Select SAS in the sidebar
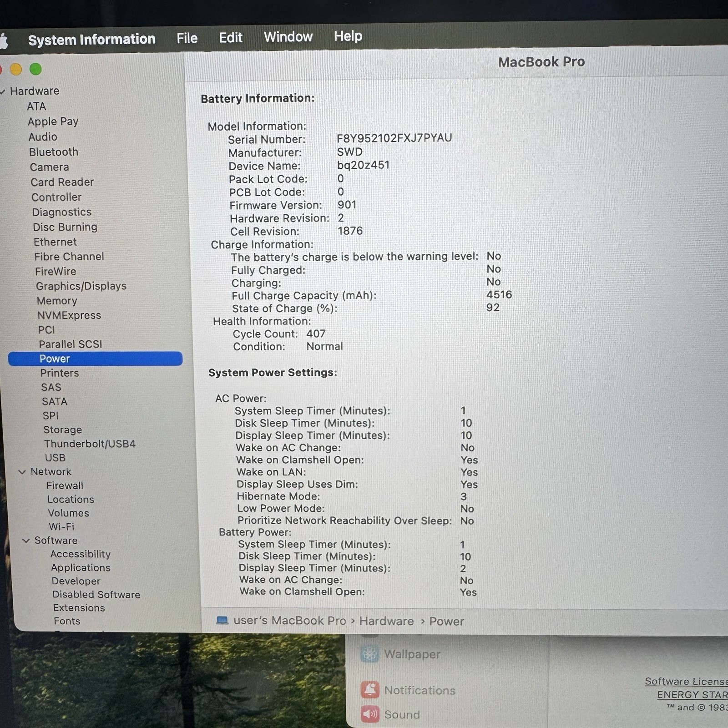This screenshot has height=728, width=728. coord(51,387)
